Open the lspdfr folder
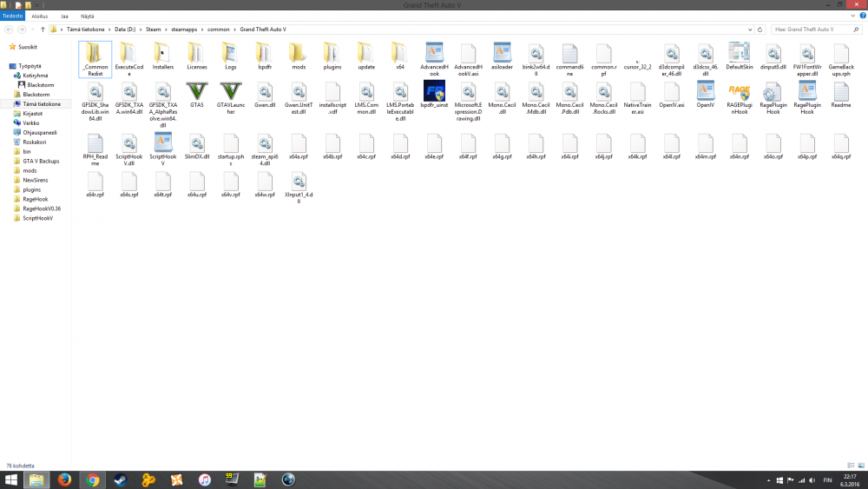The height and width of the screenshot is (489, 868). tap(265, 53)
